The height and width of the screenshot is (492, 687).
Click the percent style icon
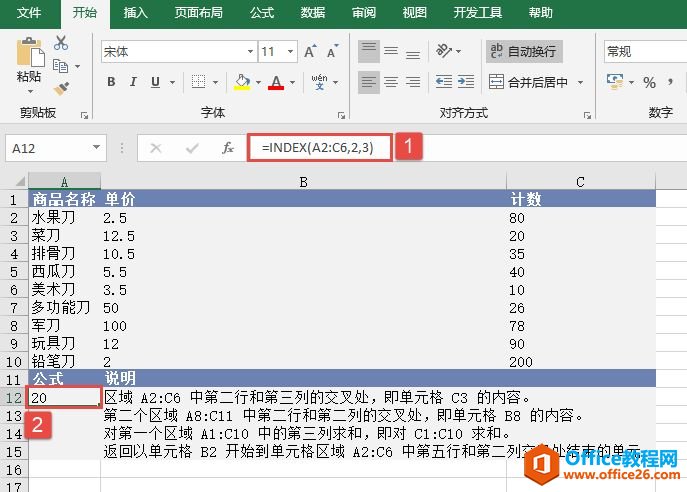coord(649,82)
